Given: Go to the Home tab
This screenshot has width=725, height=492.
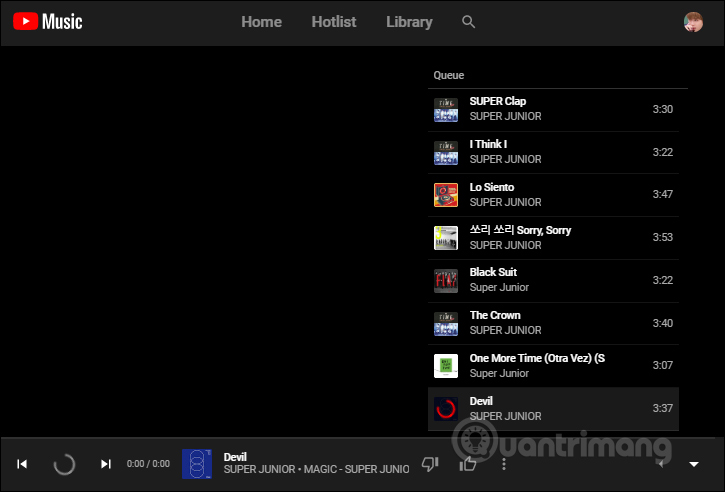Looking at the screenshot, I should pyautogui.click(x=261, y=22).
